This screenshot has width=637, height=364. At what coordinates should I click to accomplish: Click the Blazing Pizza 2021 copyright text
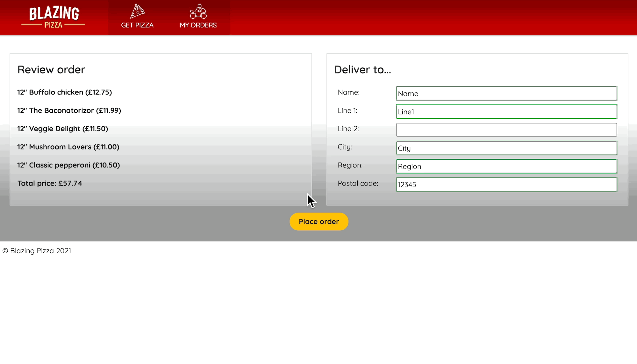pos(37,251)
